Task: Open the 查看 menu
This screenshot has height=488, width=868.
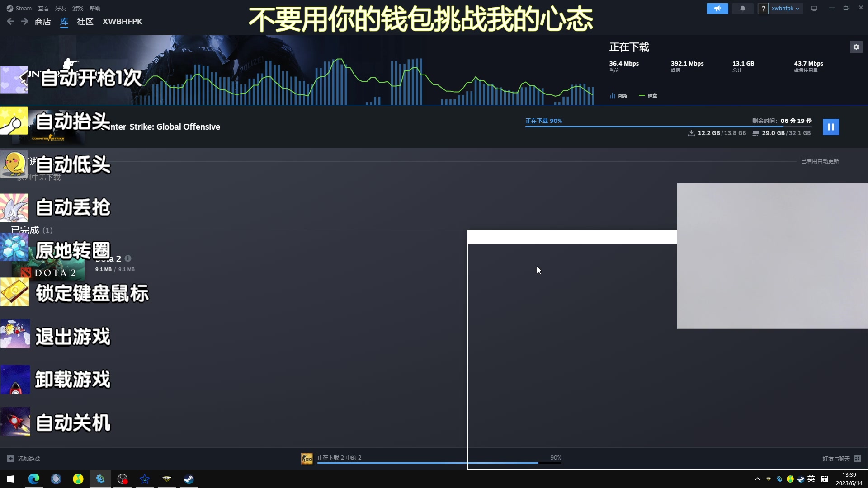Action: tap(43, 8)
